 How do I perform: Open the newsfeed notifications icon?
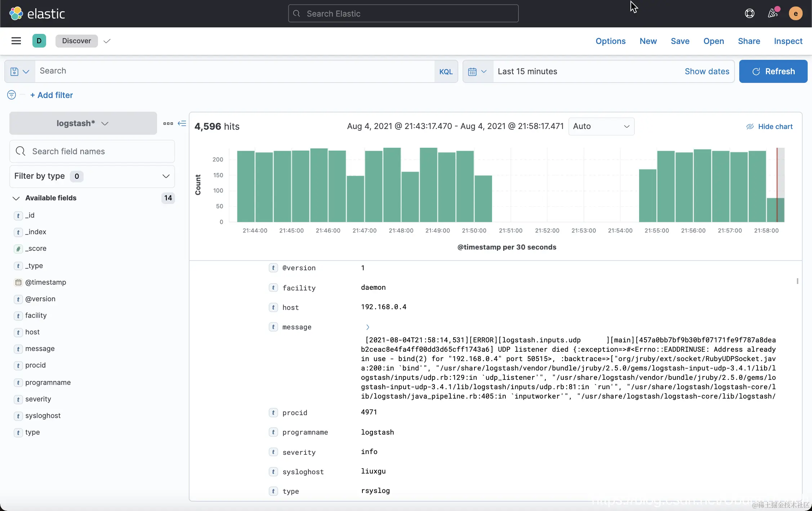point(772,14)
